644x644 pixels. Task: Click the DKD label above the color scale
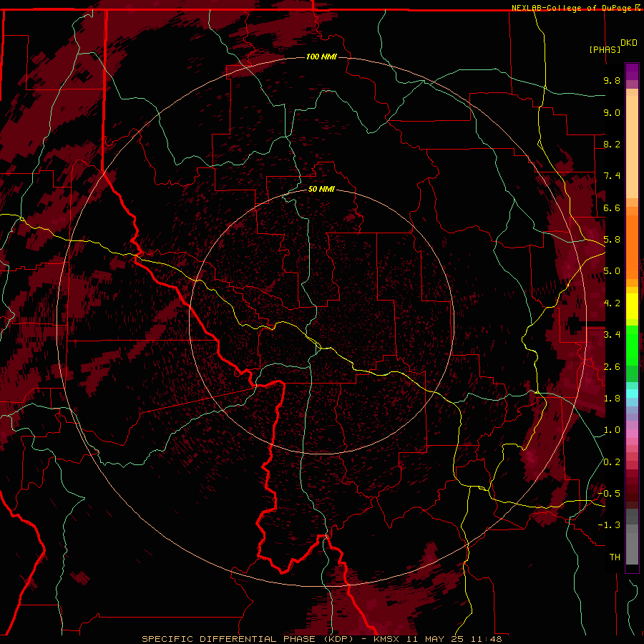(628, 43)
